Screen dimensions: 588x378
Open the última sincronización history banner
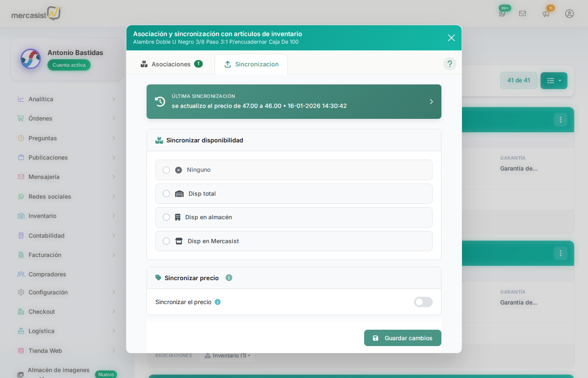pyautogui.click(x=294, y=102)
